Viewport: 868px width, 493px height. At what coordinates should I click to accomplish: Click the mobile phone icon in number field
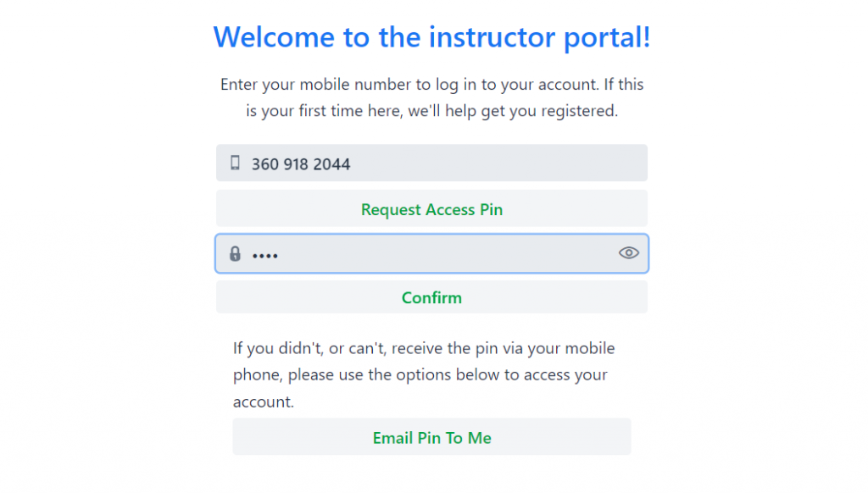click(x=235, y=163)
